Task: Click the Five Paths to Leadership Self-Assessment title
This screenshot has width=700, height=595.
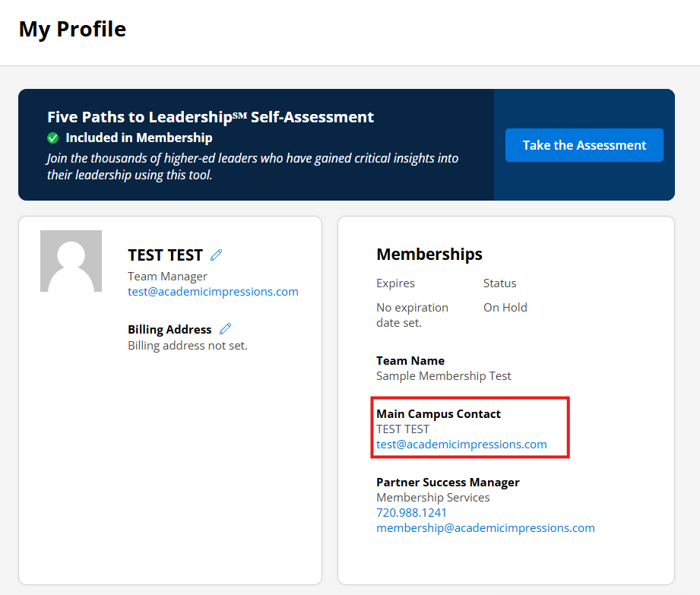Action: click(211, 117)
